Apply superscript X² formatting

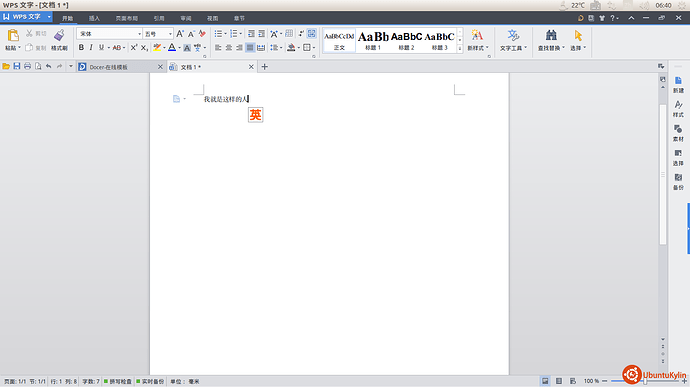pos(134,48)
